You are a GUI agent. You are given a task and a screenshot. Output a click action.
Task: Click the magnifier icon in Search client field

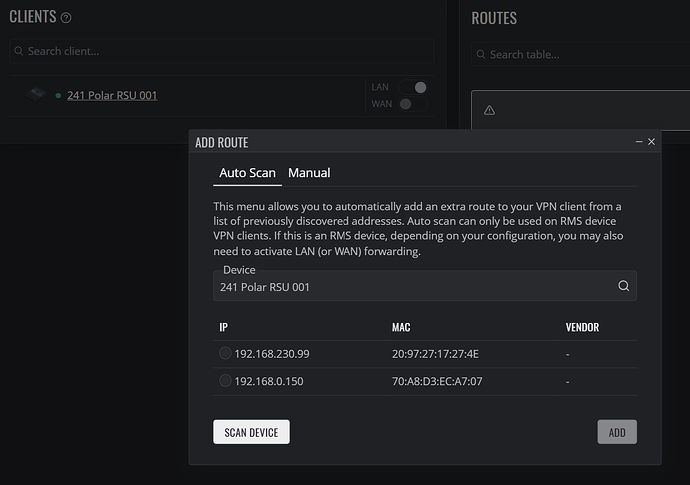18,51
